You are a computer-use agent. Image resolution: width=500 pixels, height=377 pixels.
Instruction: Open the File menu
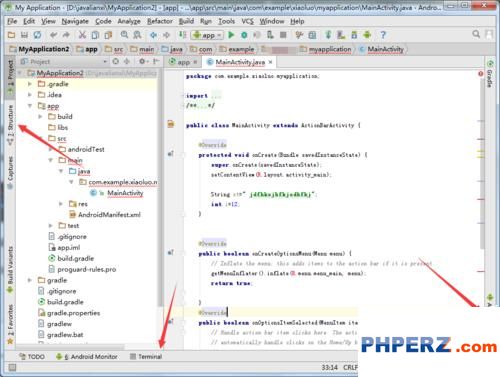click(x=12, y=21)
